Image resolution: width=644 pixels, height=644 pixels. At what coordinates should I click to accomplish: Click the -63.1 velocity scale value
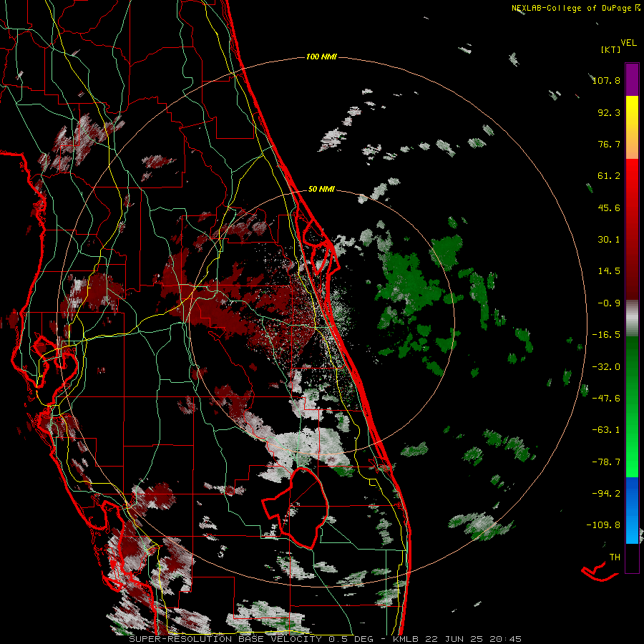606,430
